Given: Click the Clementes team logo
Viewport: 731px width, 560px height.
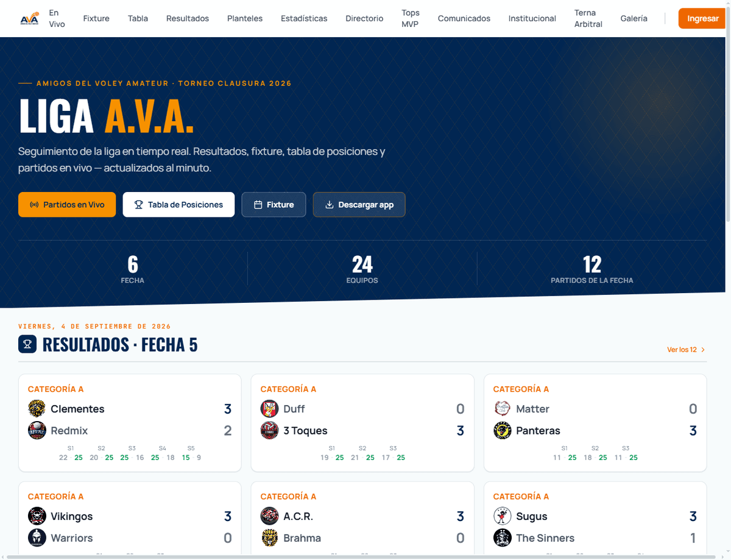Looking at the screenshot, I should point(37,409).
